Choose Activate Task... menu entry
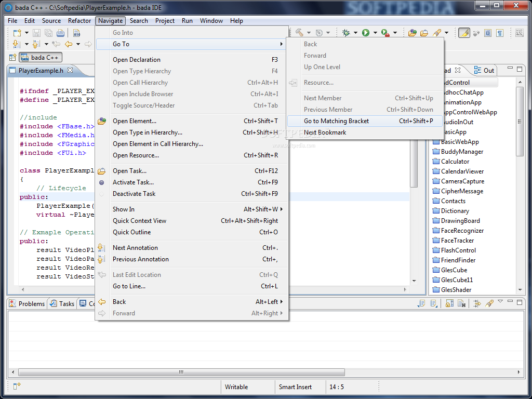532x399 pixels. tap(192, 182)
